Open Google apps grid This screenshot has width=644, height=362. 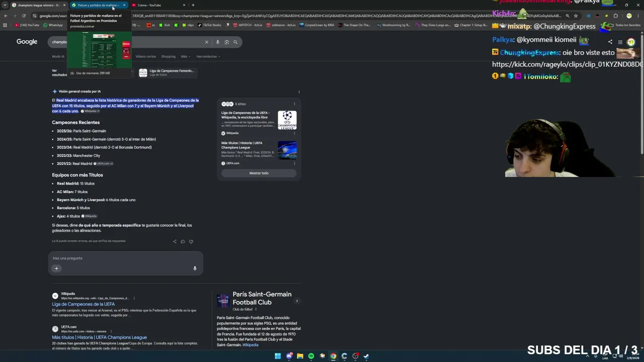[620, 42]
